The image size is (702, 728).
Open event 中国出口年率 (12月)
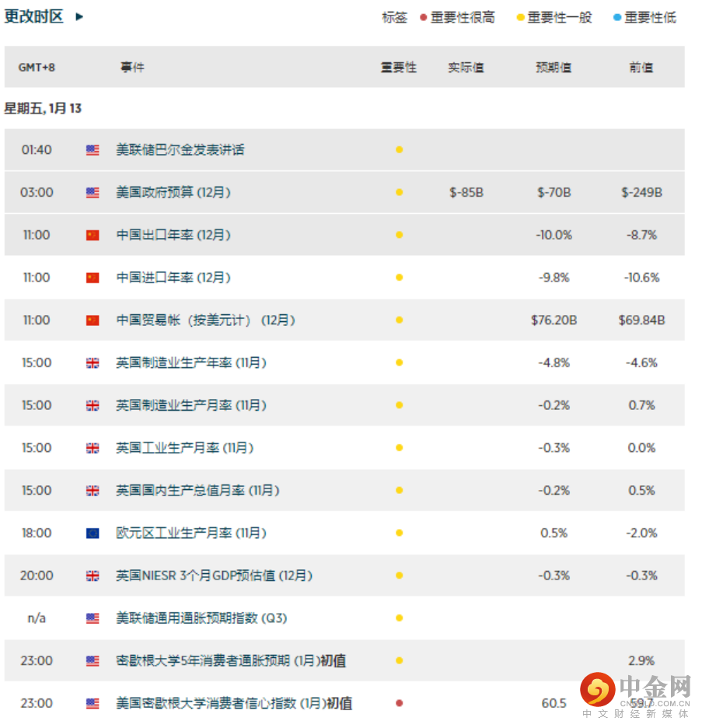pyautogui.click(x=173, y=235)
